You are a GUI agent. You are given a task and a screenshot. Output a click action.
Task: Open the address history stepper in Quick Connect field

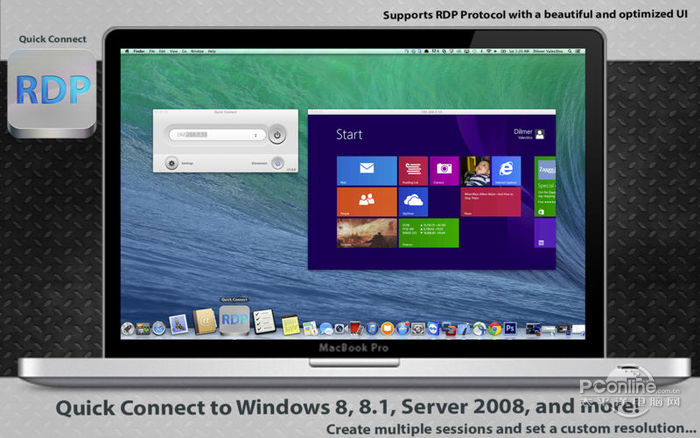click(x=256, y=135)
